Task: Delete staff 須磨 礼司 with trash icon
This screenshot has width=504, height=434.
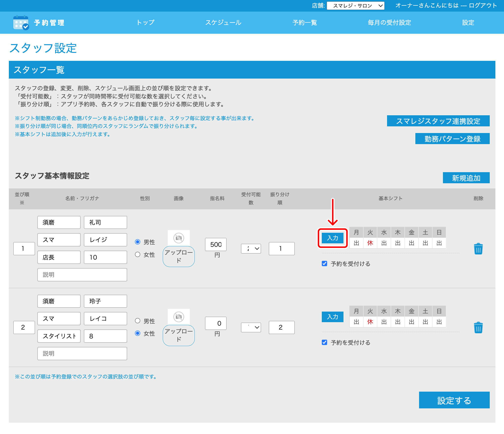Action: click(x=478, y=249)
